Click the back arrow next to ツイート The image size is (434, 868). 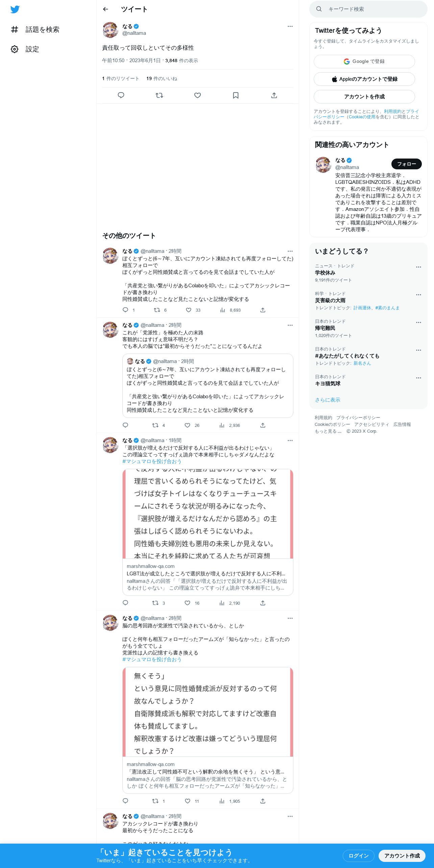pos(105,9)
